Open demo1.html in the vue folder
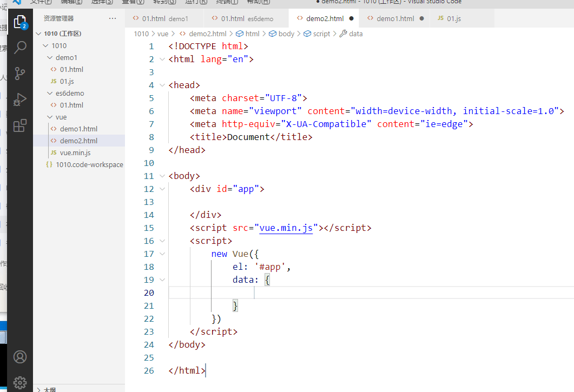 (78, 129)
